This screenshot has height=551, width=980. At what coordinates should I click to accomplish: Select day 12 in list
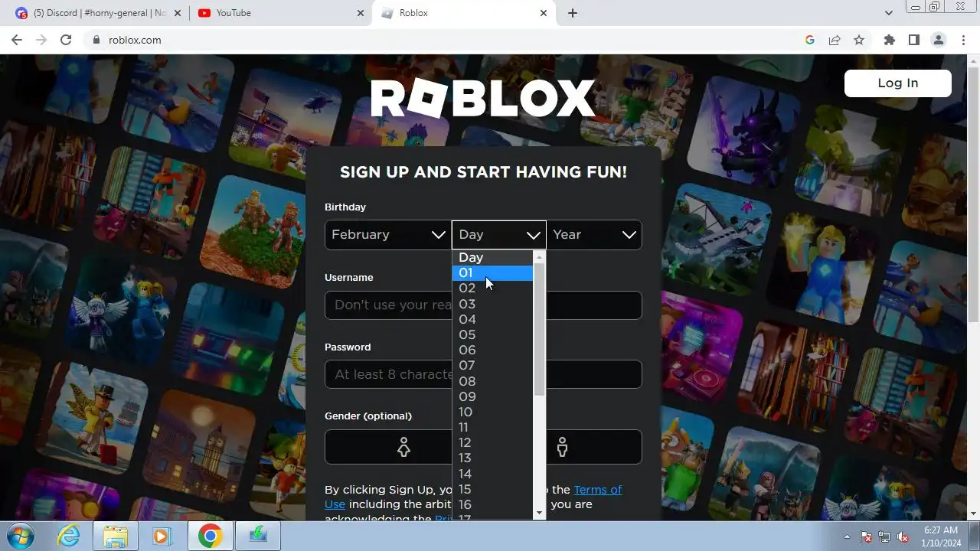coord(492,443)
